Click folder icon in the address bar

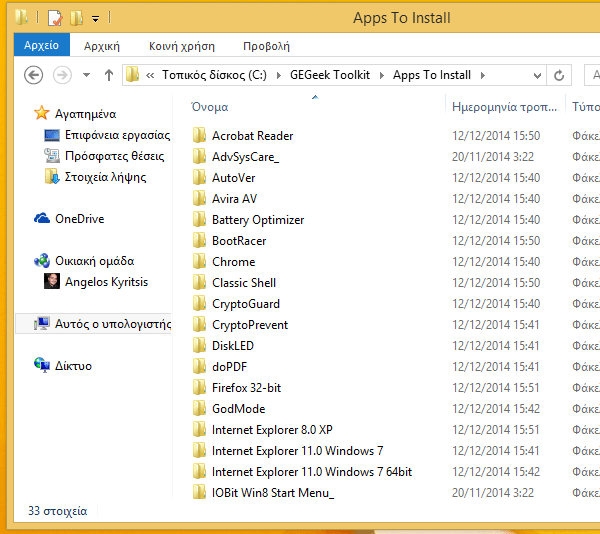[x=132, y=75]
